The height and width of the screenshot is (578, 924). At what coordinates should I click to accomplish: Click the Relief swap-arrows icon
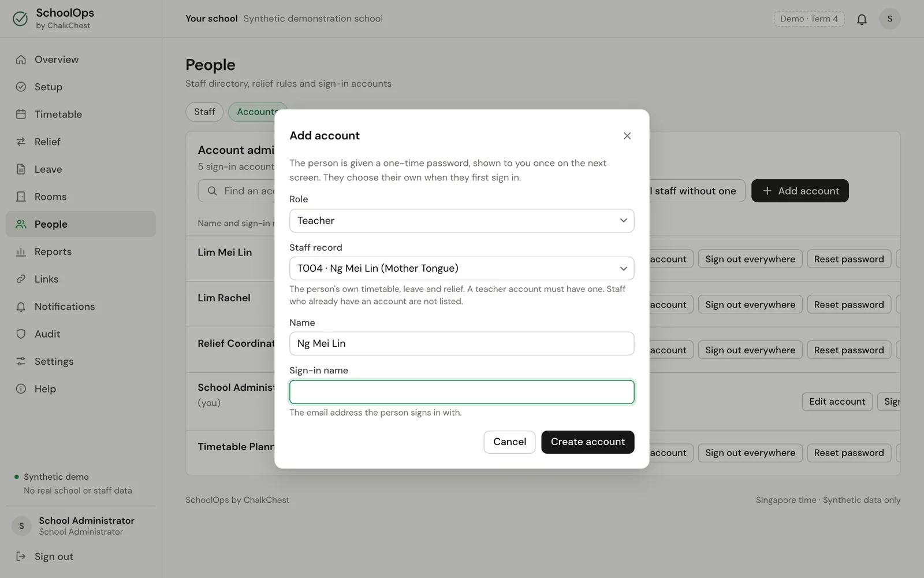[21, 142]
